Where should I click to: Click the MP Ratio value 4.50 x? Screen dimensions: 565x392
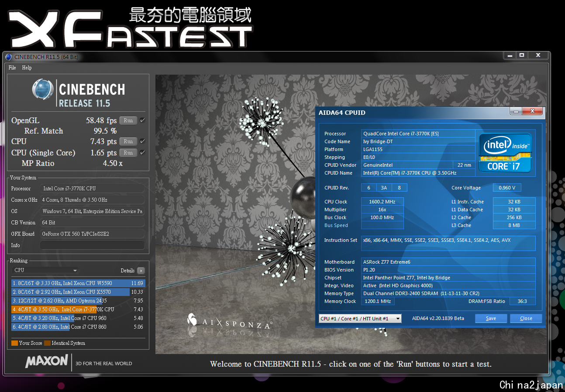[113, 163]
